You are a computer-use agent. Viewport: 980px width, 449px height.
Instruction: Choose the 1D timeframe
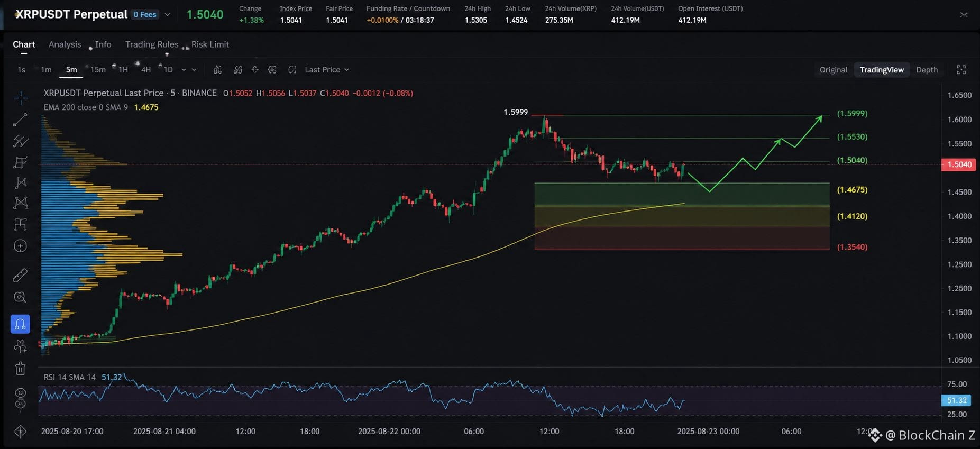point(168,70)
